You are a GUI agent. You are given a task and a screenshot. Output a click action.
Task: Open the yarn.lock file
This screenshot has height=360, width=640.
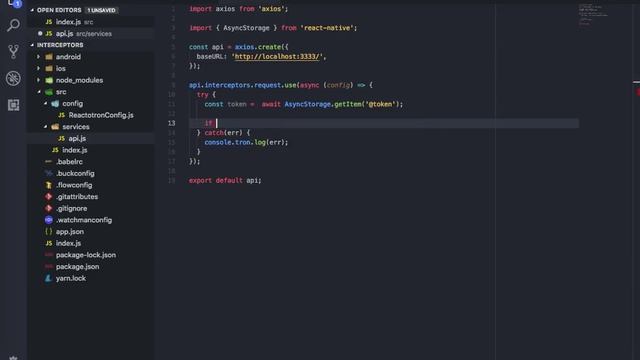click(x=71, y=278)
